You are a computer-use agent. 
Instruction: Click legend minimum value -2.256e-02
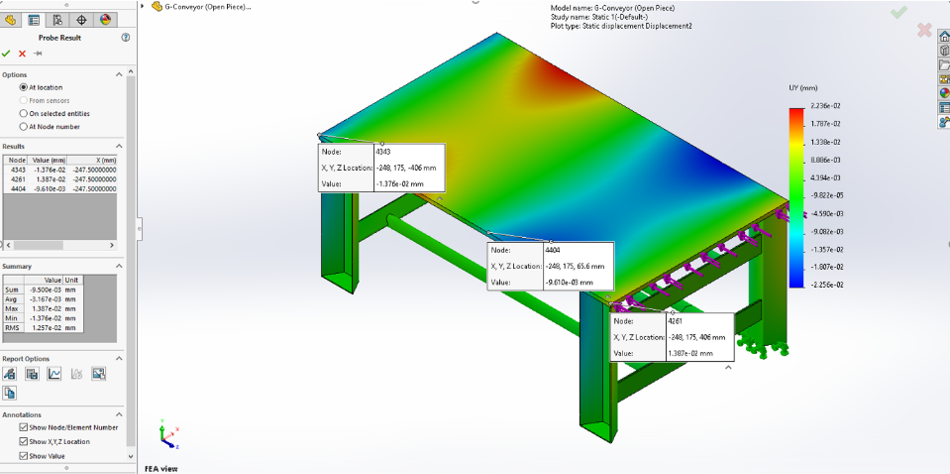click(x=825, y=285)
